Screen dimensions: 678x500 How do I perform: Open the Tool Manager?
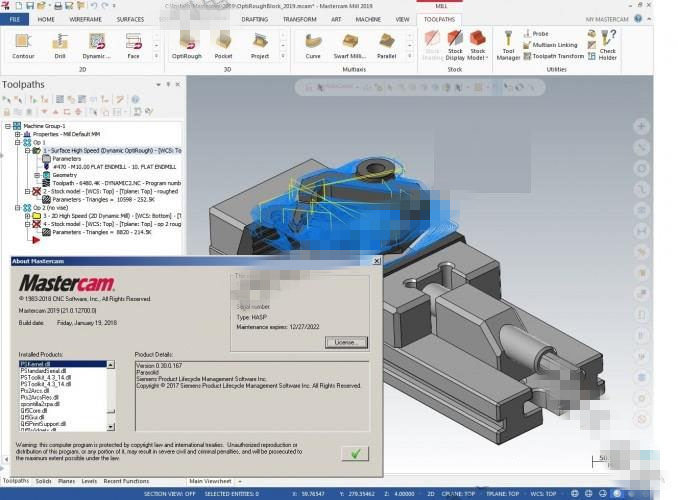coord(509,45)
